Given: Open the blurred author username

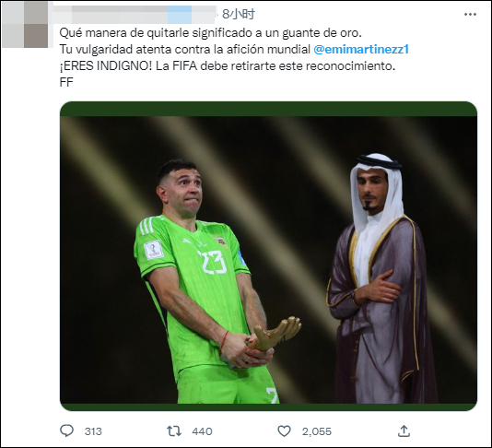Looking at the screenshot, I should click(134, 15).
